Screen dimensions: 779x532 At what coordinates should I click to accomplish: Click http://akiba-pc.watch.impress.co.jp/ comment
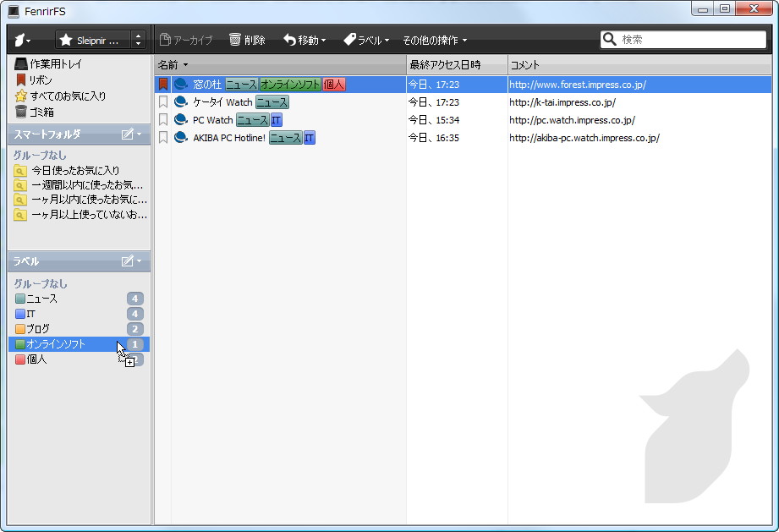[x=584, y=138]
